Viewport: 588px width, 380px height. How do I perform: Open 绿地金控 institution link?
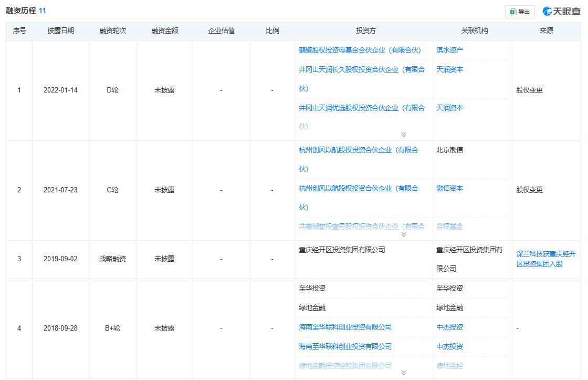pyautogui.click(x=449, y=366)
